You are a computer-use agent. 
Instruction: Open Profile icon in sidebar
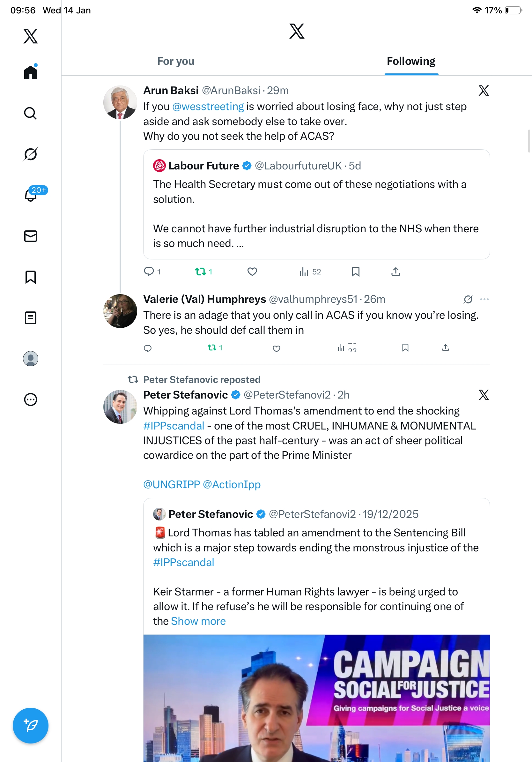click(30, 359)
